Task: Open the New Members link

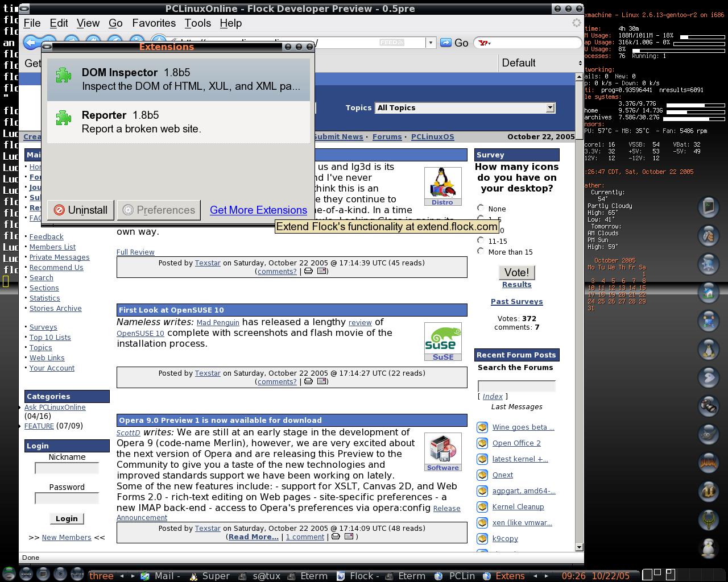Action: 67,538
